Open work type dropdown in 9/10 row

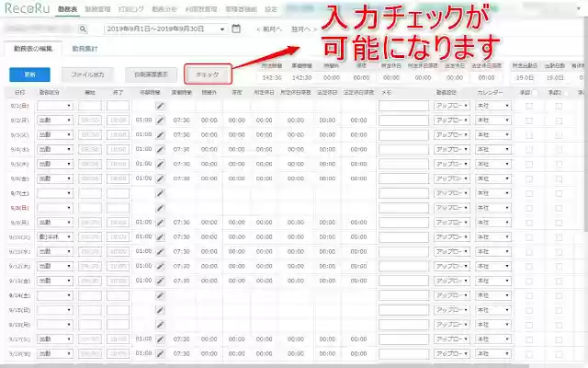tap(55, 237)
